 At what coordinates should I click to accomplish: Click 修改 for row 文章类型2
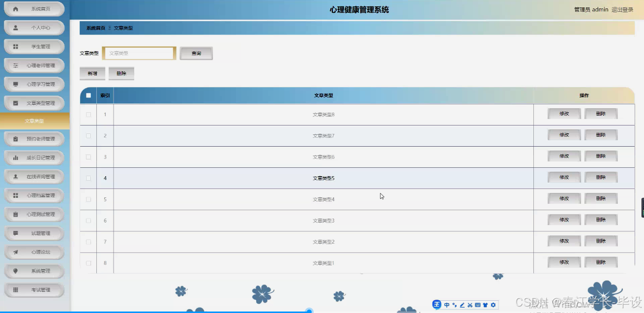coord(564,241)
